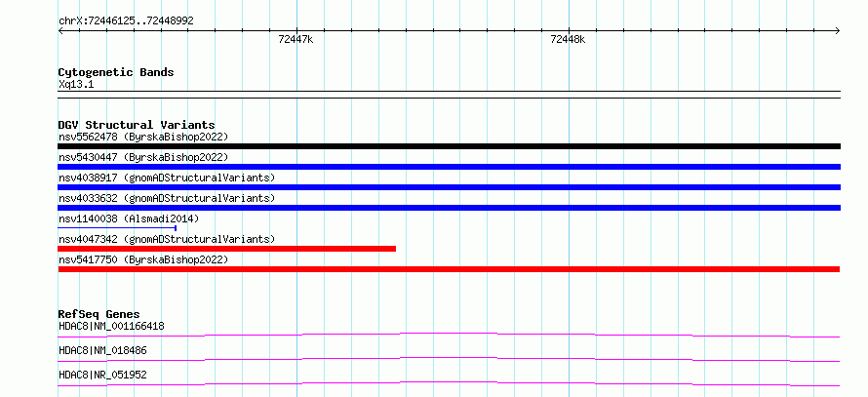Open the DGV Structural Variants track heading

tap(137, 125)
